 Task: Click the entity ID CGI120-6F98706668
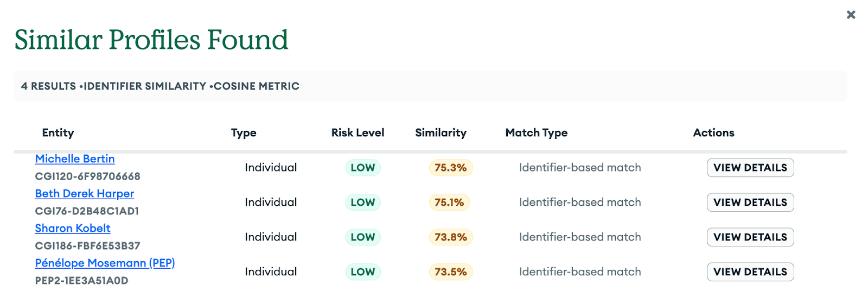87,176
